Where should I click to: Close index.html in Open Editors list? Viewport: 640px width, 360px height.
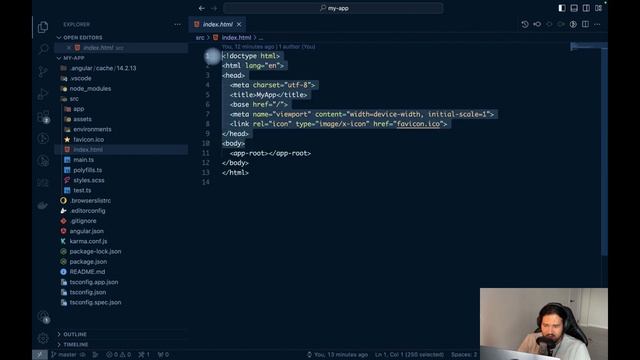(69, 48)
